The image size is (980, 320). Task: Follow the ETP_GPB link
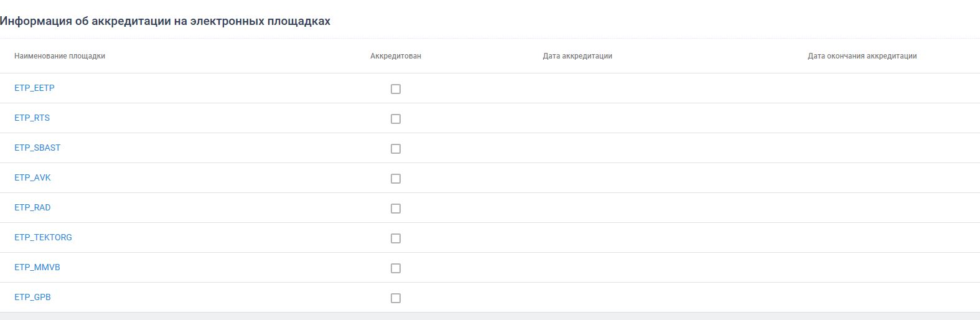click(x=32, y=297)
